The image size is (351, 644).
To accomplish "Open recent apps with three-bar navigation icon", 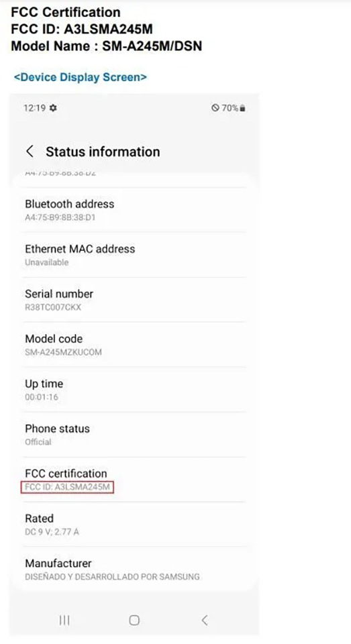I will (64, 620).
